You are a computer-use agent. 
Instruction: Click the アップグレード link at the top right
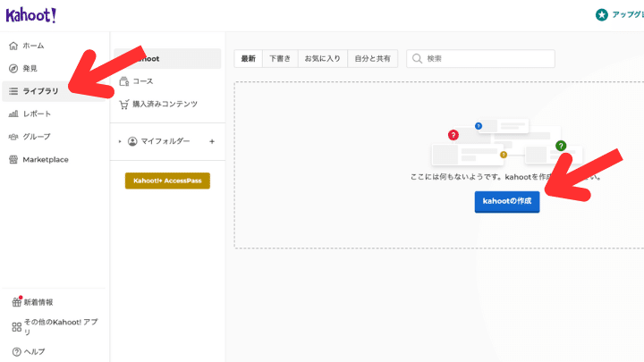[628, 15]
